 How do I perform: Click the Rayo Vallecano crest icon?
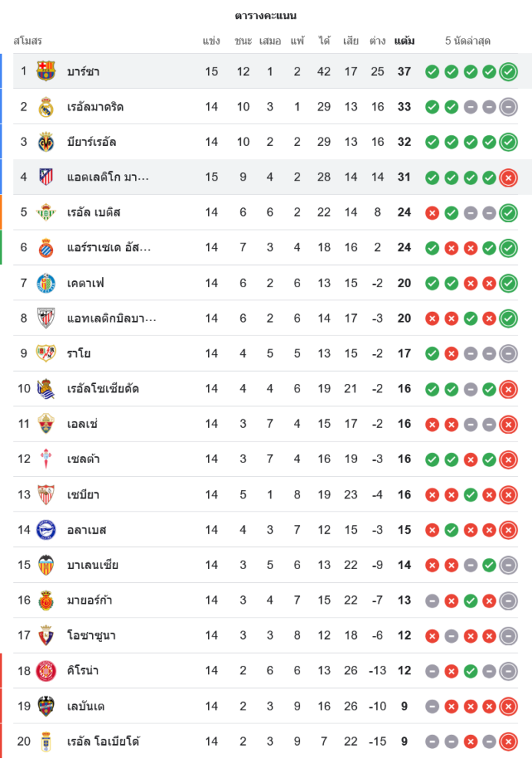coord(46,353)
